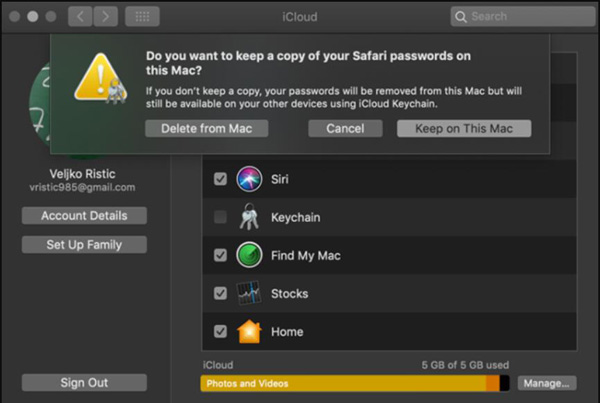This screenshot has height=403, width=600.
Task: Show all preferences grid icon
Action: [142, 16]
